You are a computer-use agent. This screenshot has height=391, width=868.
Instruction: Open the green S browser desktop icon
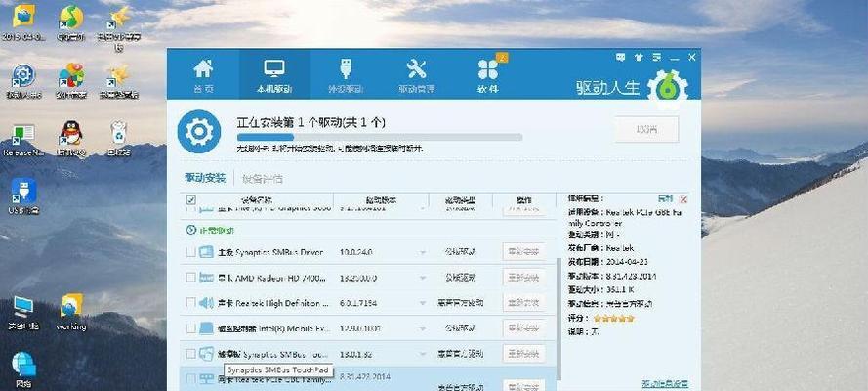[x=71, y=23]
